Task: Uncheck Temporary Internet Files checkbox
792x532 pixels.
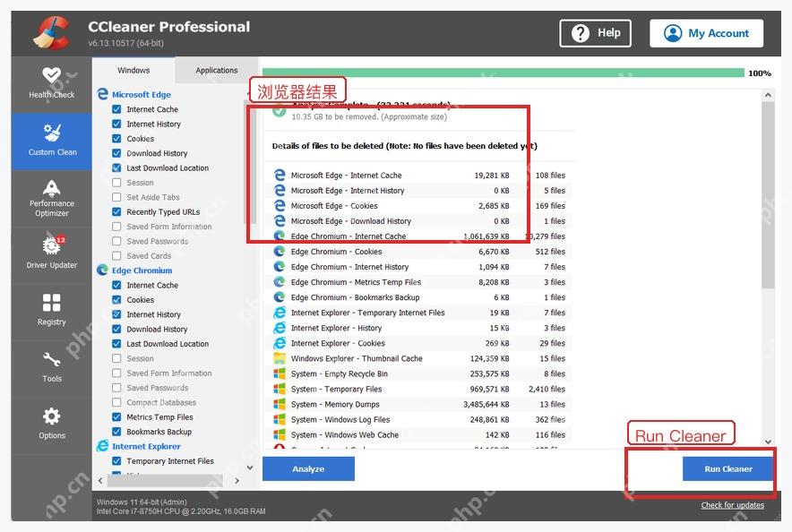Action: click(116, 461)
